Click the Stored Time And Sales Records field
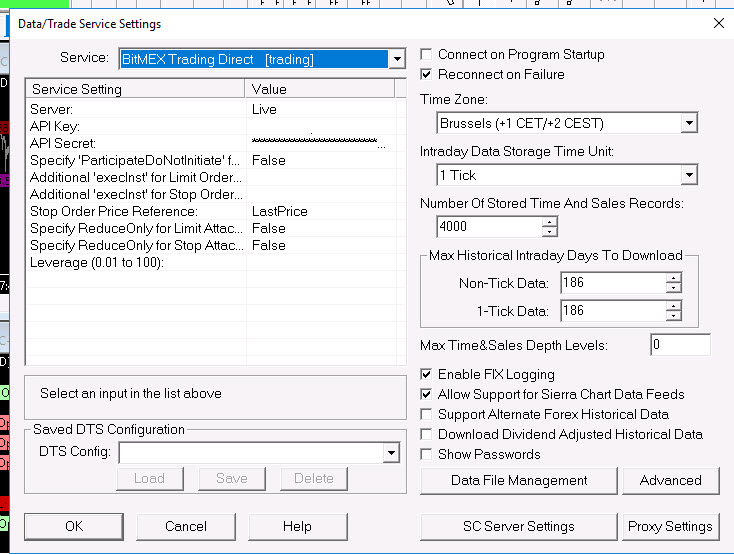The width and height of the screenshot is (734, 554). 489,227
